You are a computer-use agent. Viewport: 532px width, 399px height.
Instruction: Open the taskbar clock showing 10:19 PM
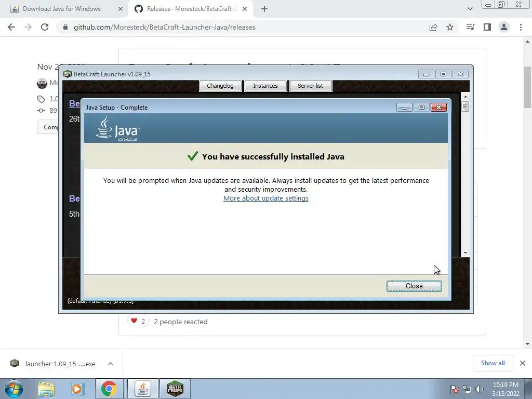tap(506, 389)
